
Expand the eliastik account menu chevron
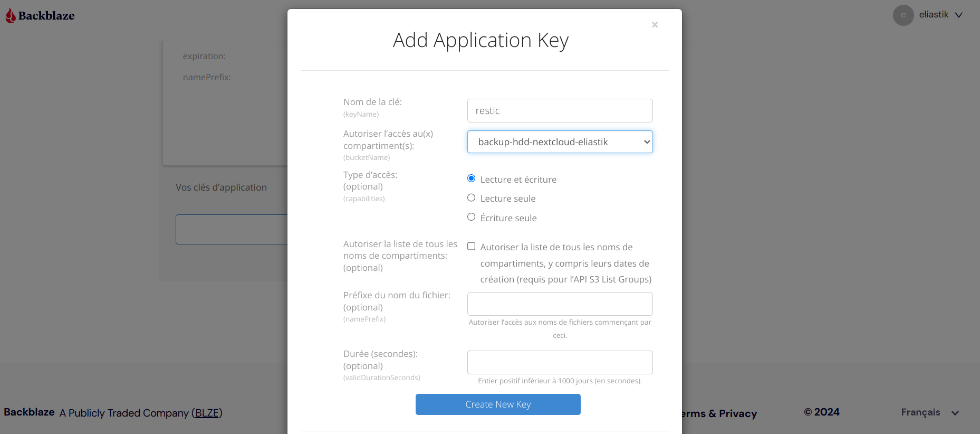click(959, 15)
